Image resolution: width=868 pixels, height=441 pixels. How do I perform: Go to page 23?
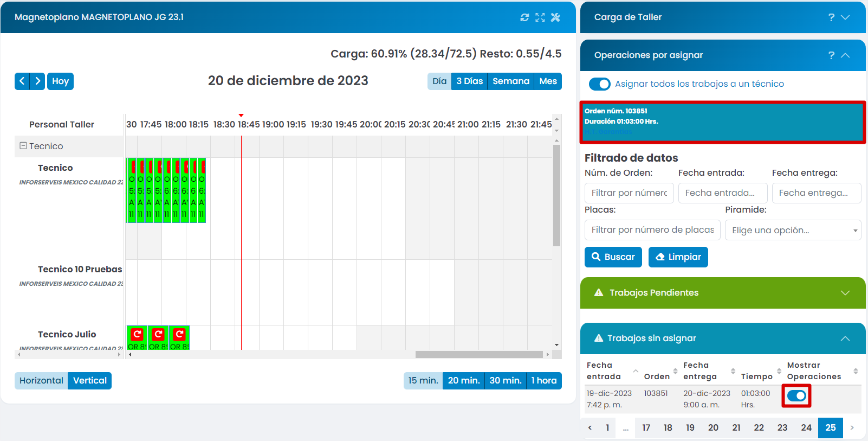pyautogui.click(x=782, y=427)
